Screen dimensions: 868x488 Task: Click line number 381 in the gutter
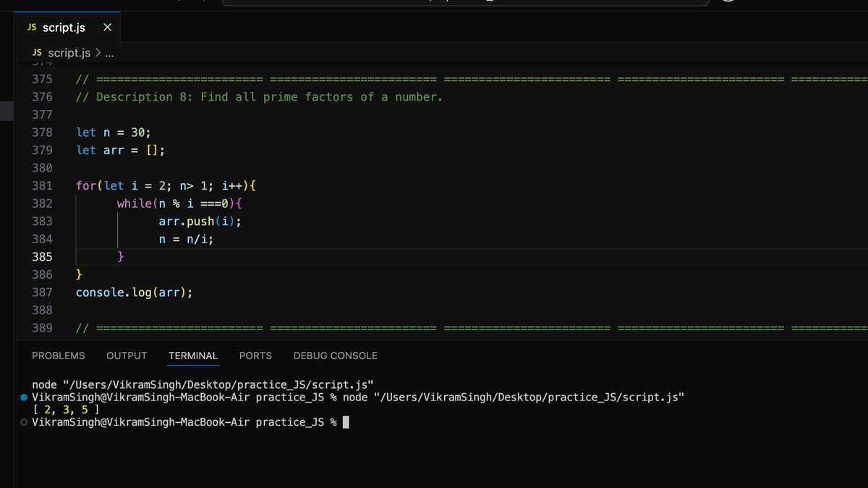pos(43,185)
